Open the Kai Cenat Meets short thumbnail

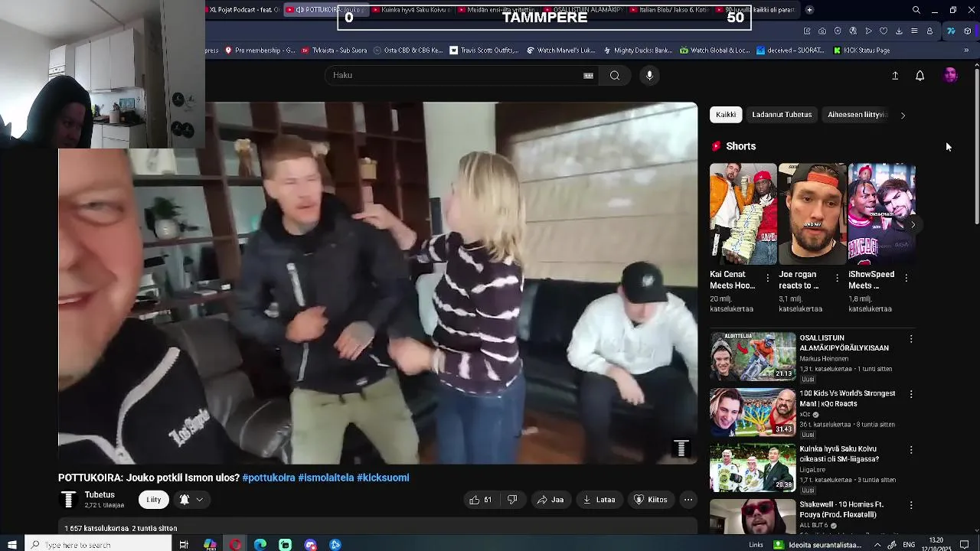[743, 214]
